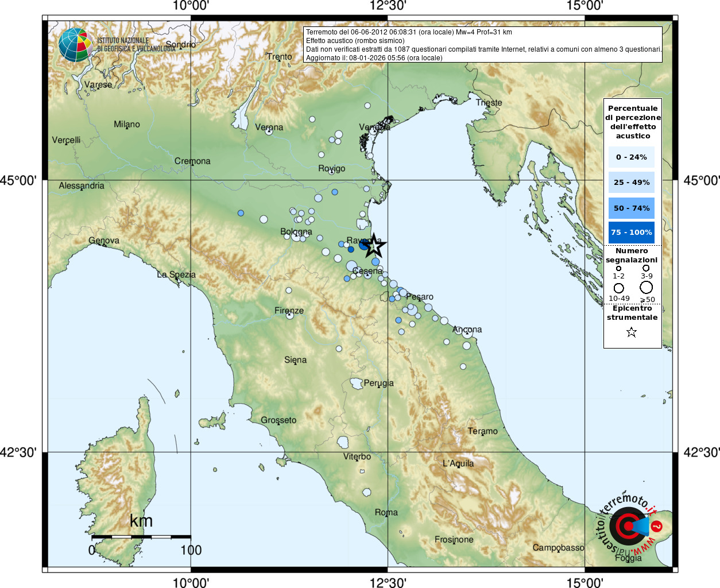Click the 'Numero segnalazioni' legend heading

[632, 256]
